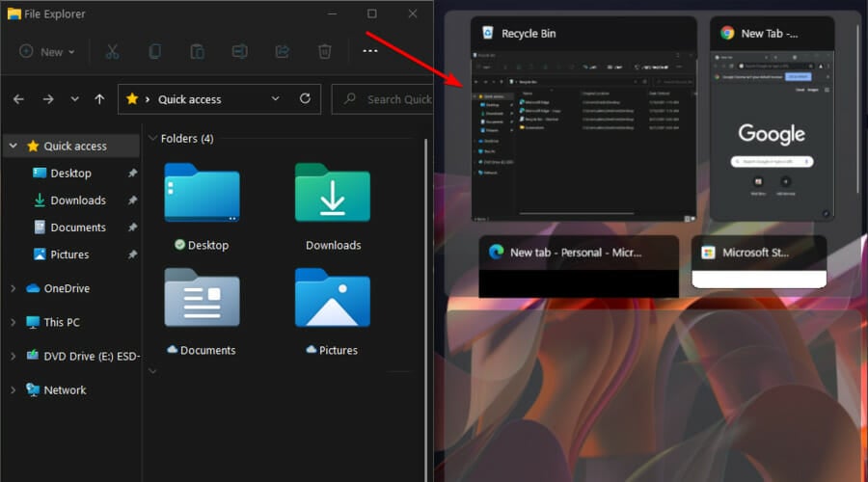This screenshot has width=868, height=482.
Task: Select Downloads in the sidebar
Action: [x=78, y=201]
